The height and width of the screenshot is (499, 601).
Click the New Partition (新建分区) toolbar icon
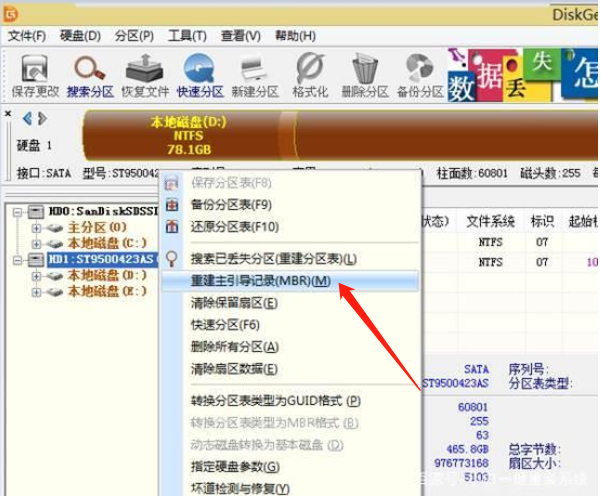pyautogui.click(x=255, y=69)
